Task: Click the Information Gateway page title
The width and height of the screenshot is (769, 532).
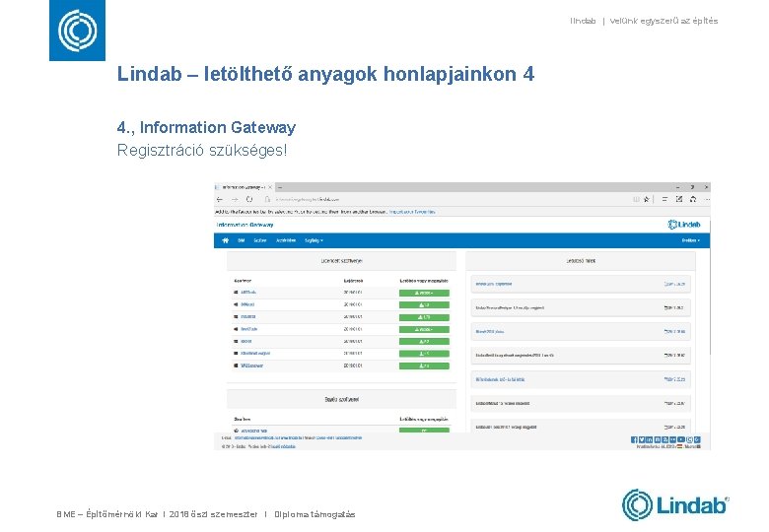Action: (x=245, y=225)
